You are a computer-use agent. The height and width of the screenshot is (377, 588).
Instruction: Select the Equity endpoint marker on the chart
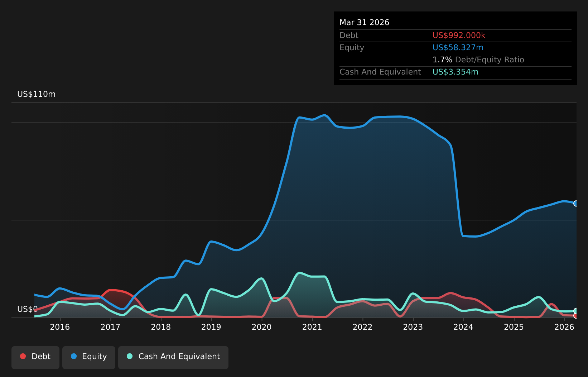(576, 204)
